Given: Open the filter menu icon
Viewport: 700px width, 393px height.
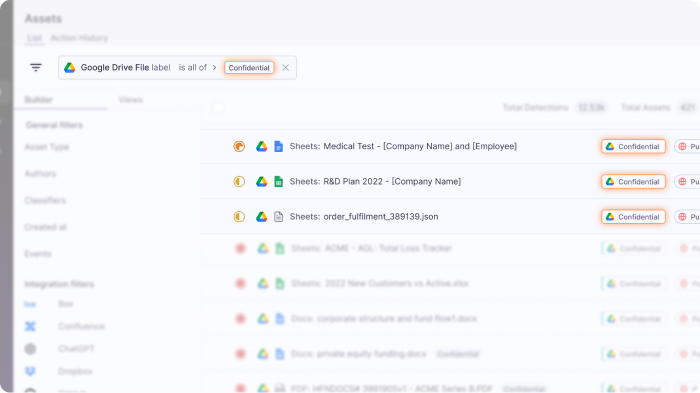Looking at the screenshot, I should click(36, 67).
